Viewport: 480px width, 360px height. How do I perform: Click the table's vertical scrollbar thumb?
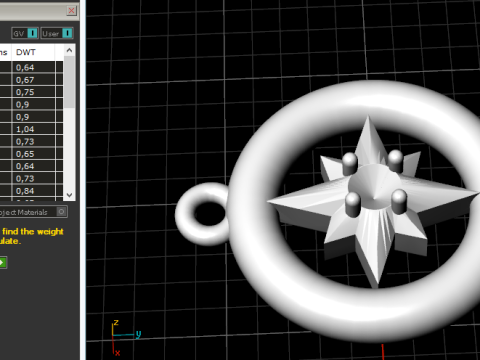coord(69,82)
